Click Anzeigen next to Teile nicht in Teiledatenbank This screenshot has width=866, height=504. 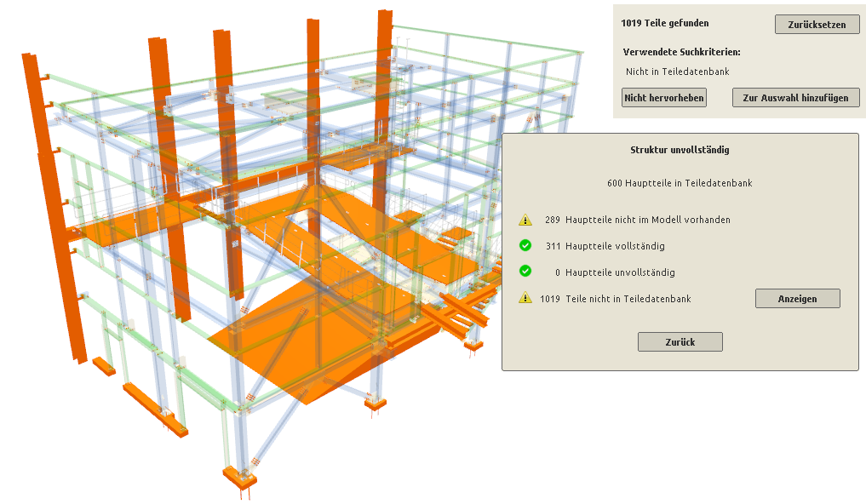pos(798,299)
